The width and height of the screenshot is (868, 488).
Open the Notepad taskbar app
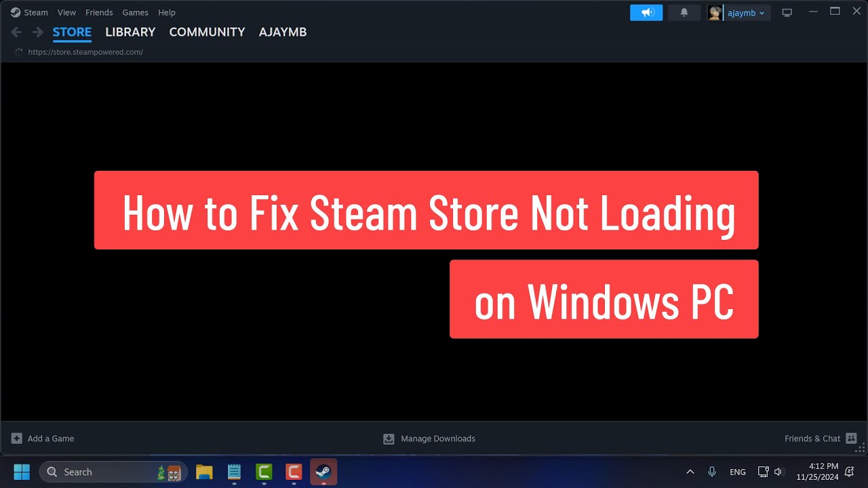click(x=234, y=472)
